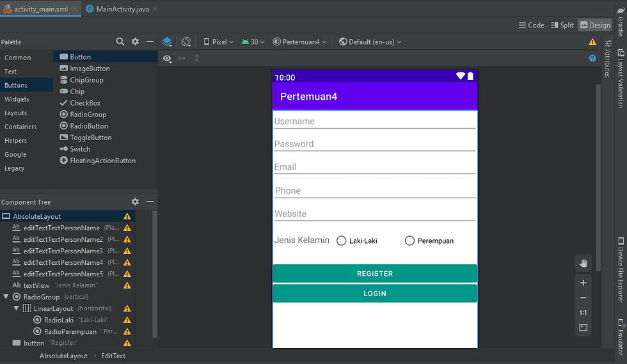Click the horizontal default margins arrow icon
Image resolution: width=627 pixels, height=364 pixels.
click(182, 58)
